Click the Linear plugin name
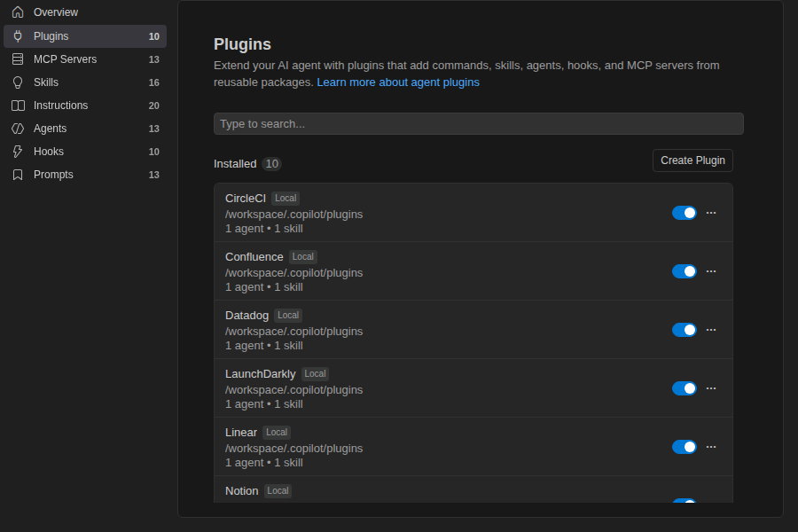Image resolution: width=798 pixels, height=532 pixels. pyautogui.click(x=240, y=433)
